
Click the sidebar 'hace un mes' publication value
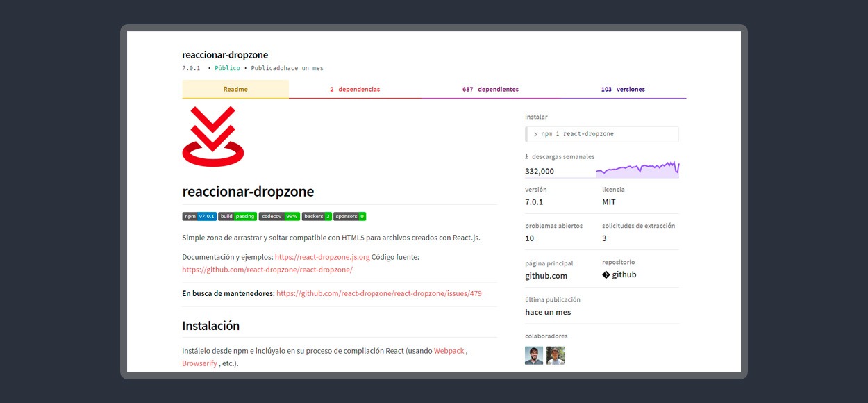pyautogui.click(x=548, y=312)
